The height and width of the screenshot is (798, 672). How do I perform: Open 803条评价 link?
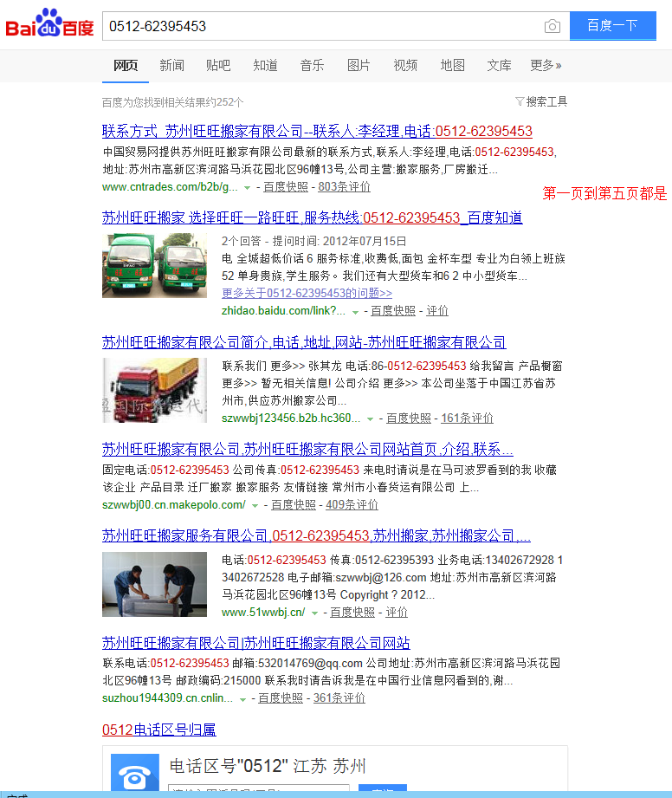[x=344, y=187]
